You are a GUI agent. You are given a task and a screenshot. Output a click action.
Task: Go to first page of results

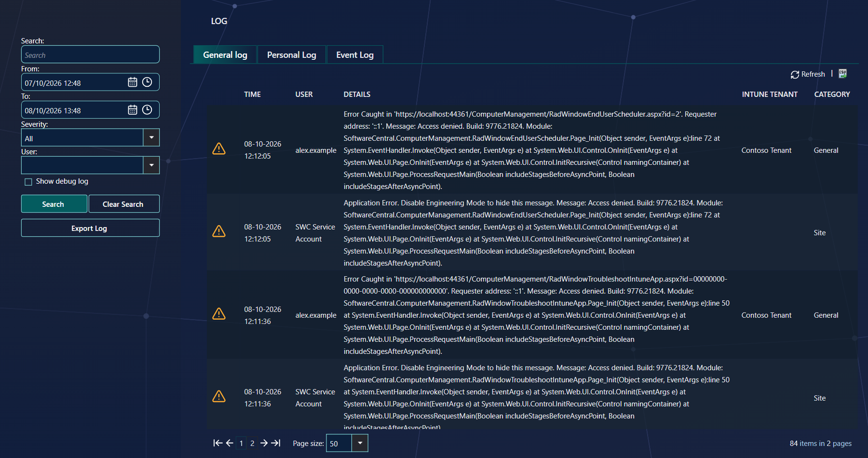tap(218, 443)
